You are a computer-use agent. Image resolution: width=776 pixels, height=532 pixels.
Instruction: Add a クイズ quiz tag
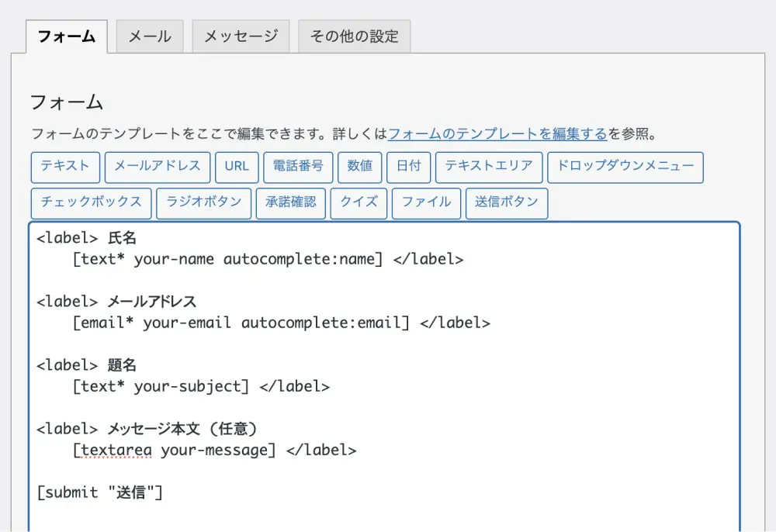[359, 203]
